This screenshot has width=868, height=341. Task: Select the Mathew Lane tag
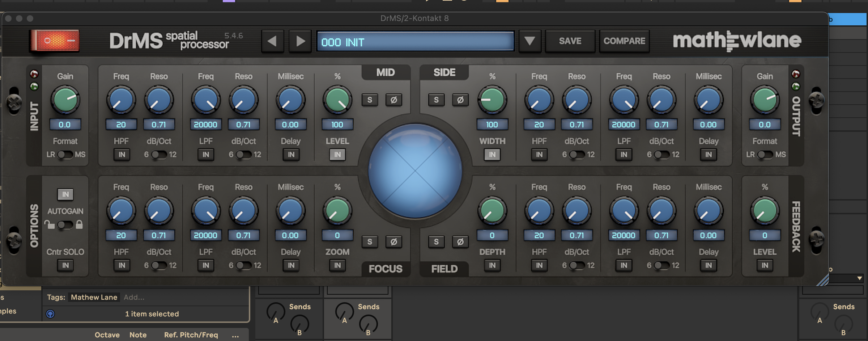coord(94,297)
